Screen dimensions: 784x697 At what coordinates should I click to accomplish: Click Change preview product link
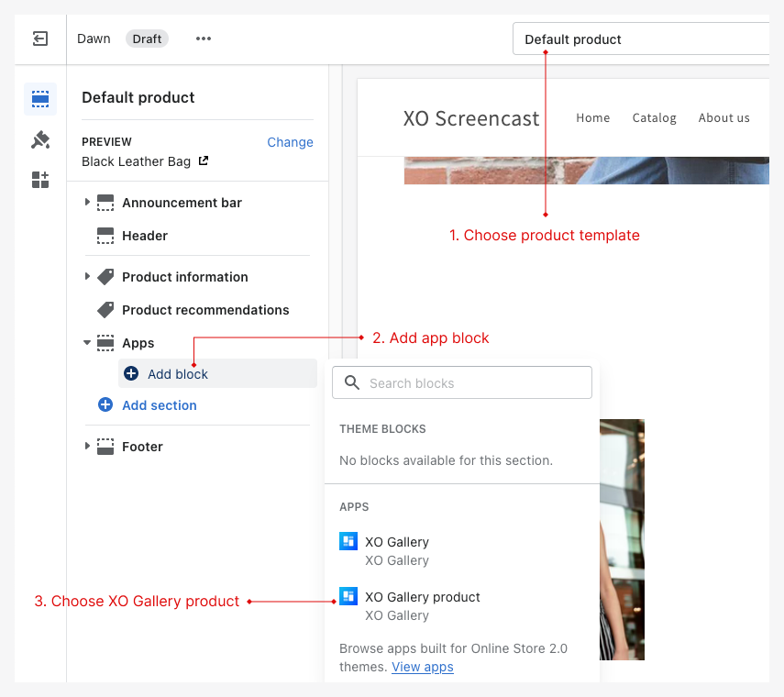tap(290, 142)
